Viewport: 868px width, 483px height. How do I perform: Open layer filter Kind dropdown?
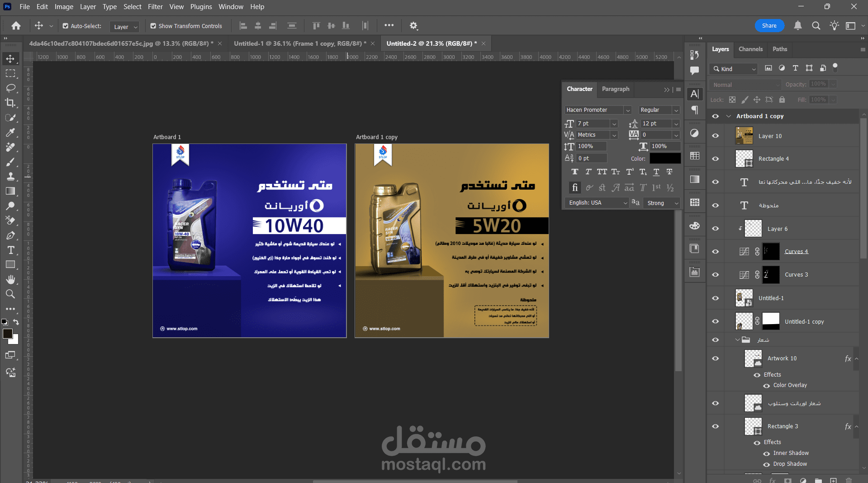pos(734,69)
